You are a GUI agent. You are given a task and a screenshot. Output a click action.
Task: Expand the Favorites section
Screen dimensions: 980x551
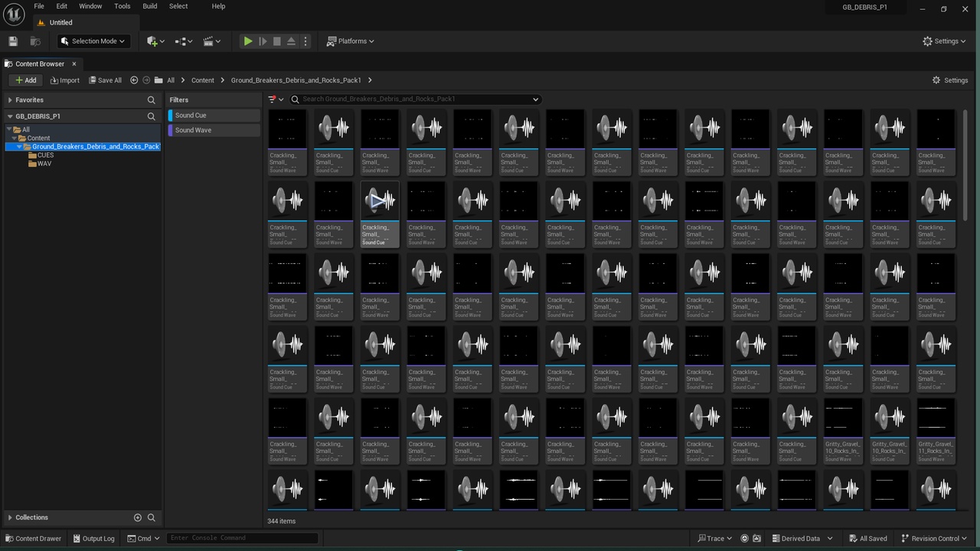pos(10,100)
